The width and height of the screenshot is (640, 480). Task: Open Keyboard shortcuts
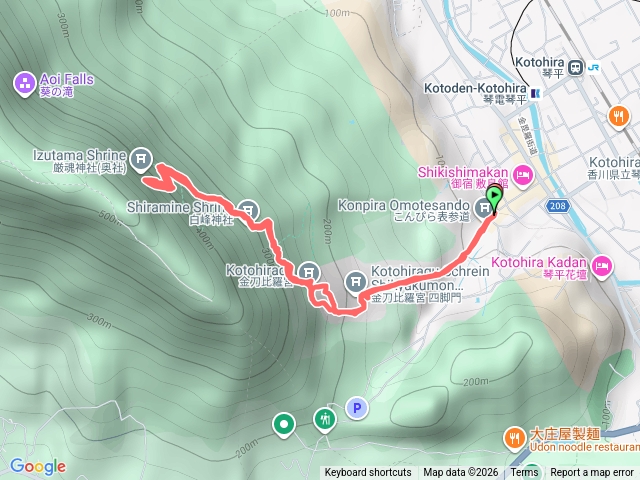coord(368,473)
